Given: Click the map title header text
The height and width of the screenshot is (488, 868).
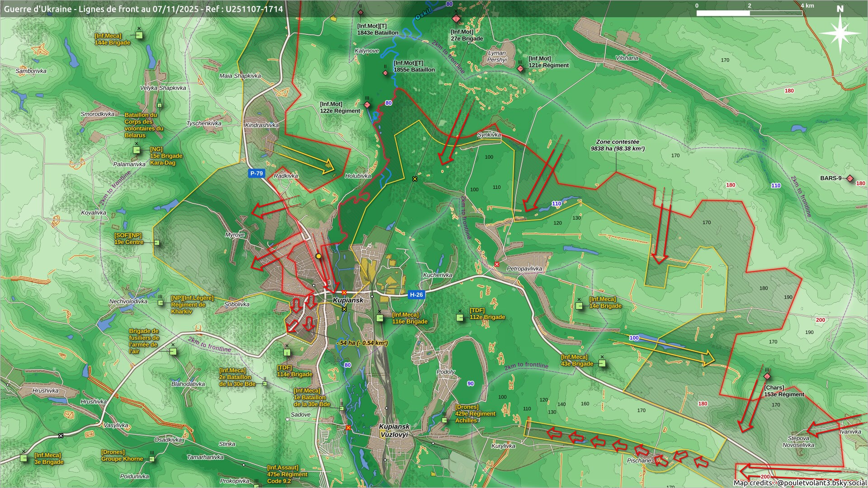Looking at the screenshot, I should 143,9.
